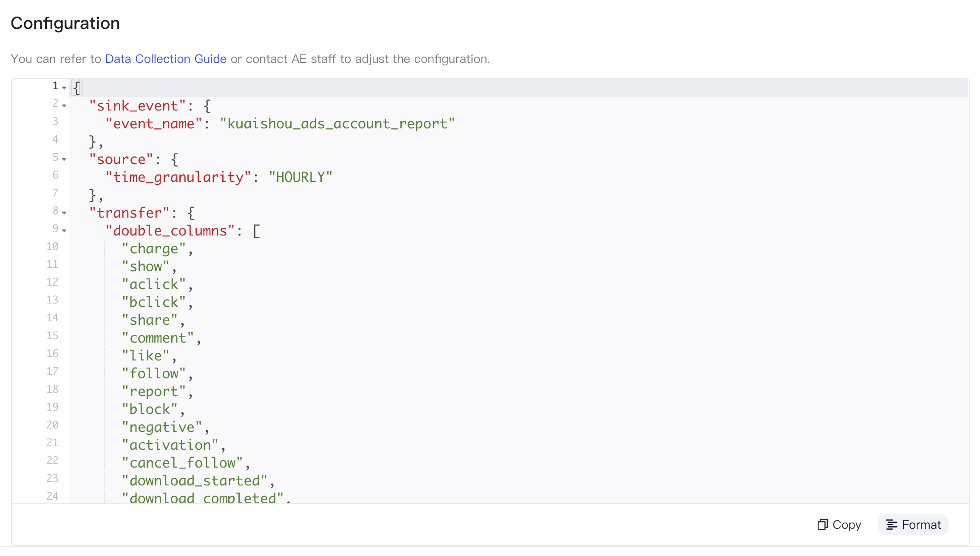This screenshot has width=980, height=556.
Task: Click the "cancel_follow" entry
Action: pyautogui.click(x=182, y=463)
